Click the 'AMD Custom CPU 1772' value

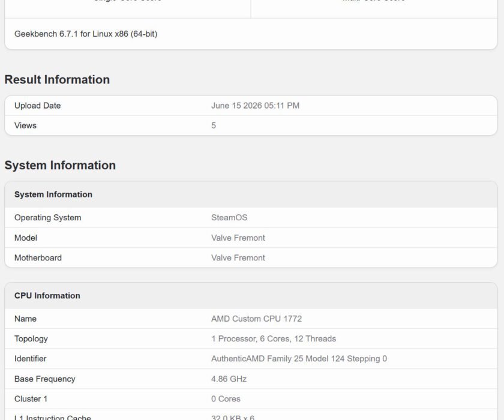point(257,319)
